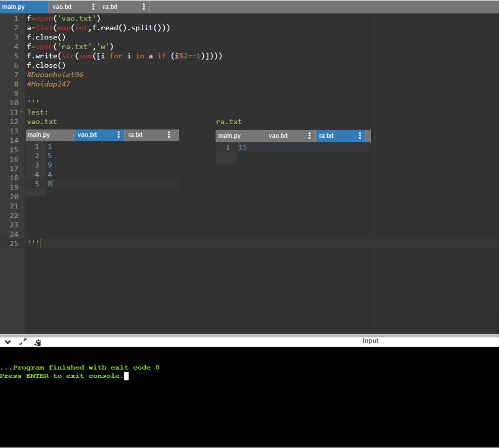Click the Program finished with exit code 0 message
Viewport: 499px width, 448px height.
pyautogui.click(x=80, y=368)
